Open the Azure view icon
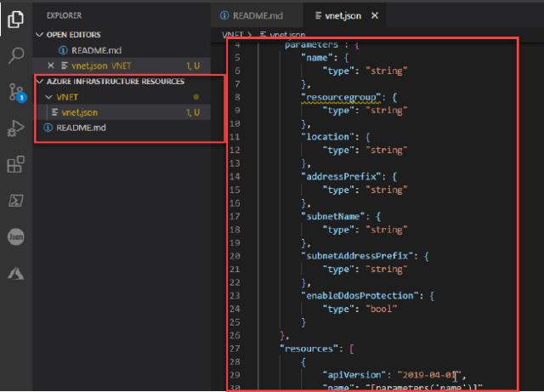Viewport: 544px width, 392px height. (x=15, y=273)
